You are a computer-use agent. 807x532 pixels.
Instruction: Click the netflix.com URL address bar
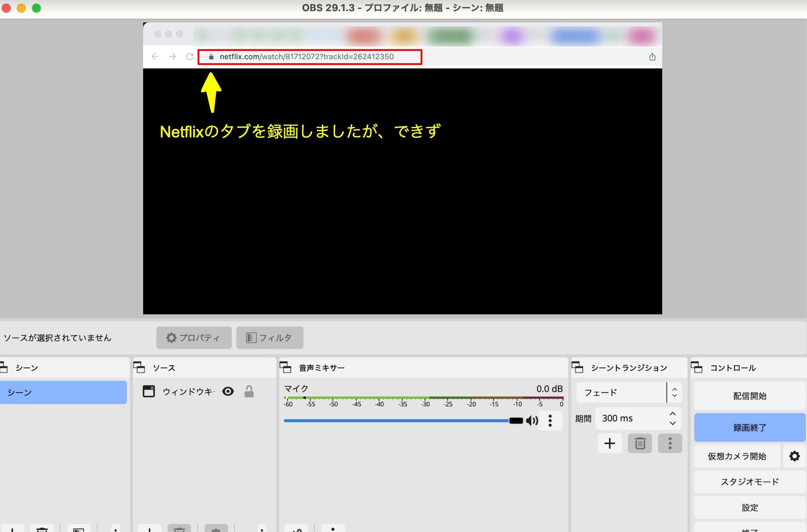click(x=310, y=57)
